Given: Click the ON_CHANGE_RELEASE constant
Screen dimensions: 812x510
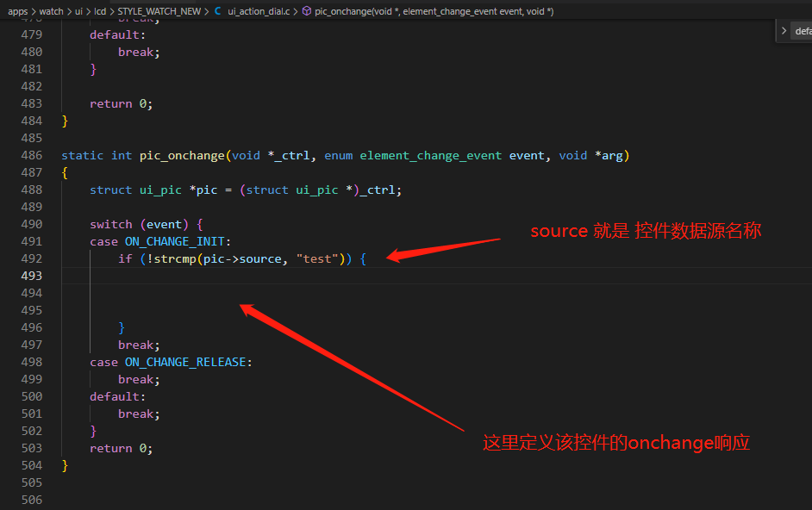Looking at the screenshot, I should coord(185,363).
